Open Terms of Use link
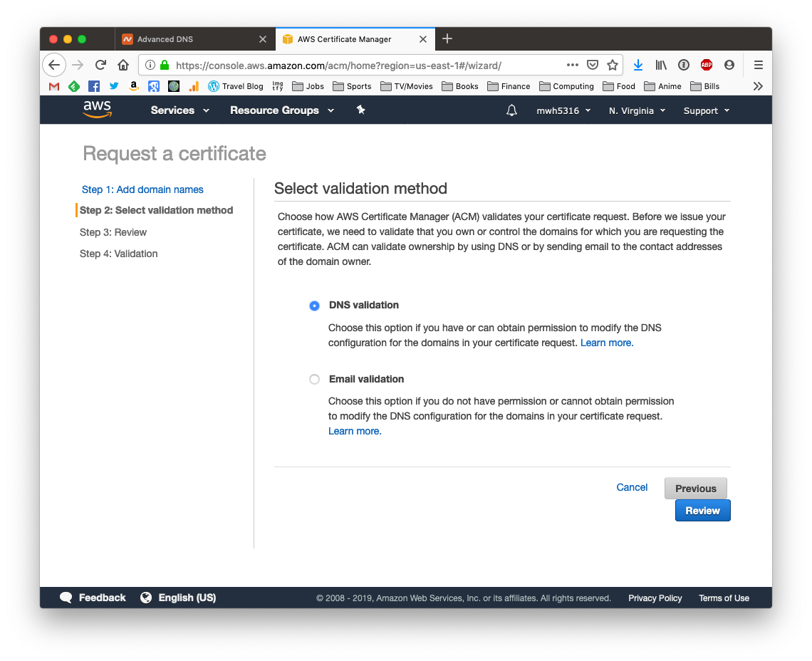 (724, 598)
